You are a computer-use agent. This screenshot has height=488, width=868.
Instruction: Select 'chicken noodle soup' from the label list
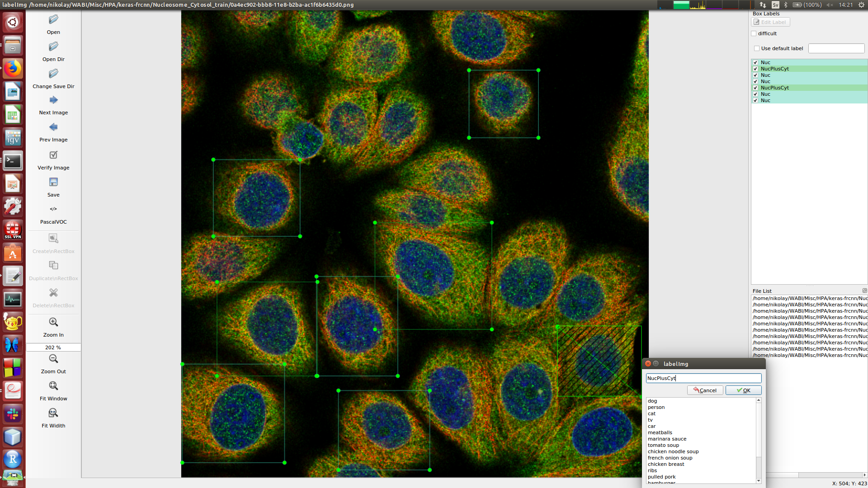pyautogui.click(x=673, y=451)
